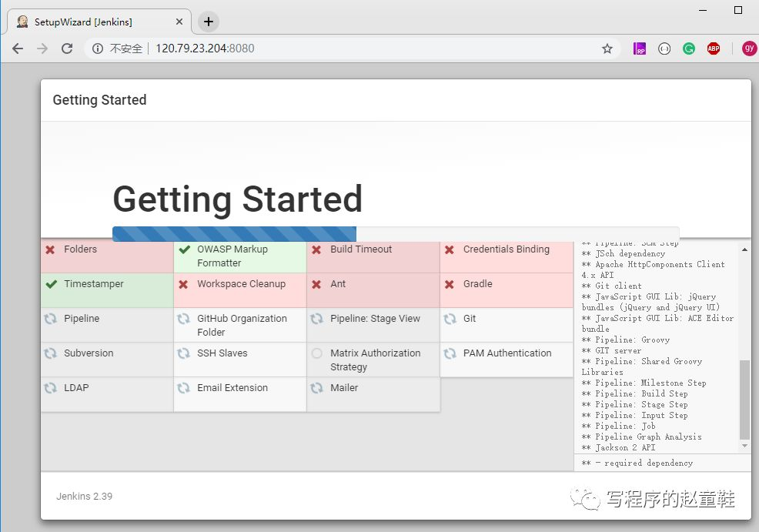
Task: Click the install log scrollbar thumb
Action: click(744, 400)
